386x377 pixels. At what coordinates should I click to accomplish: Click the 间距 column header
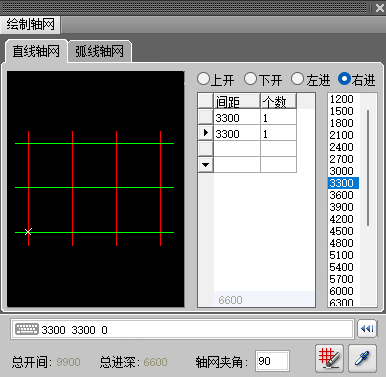click(237, 101)
